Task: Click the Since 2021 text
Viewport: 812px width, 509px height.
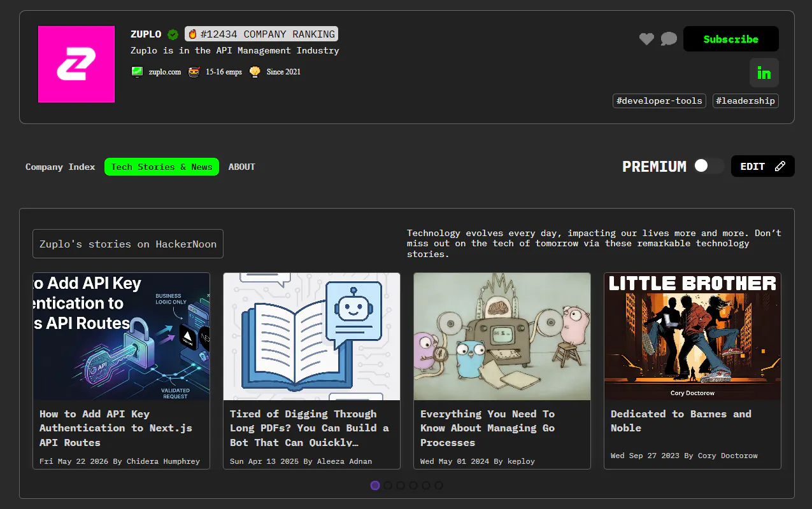Action: (283, 72)
